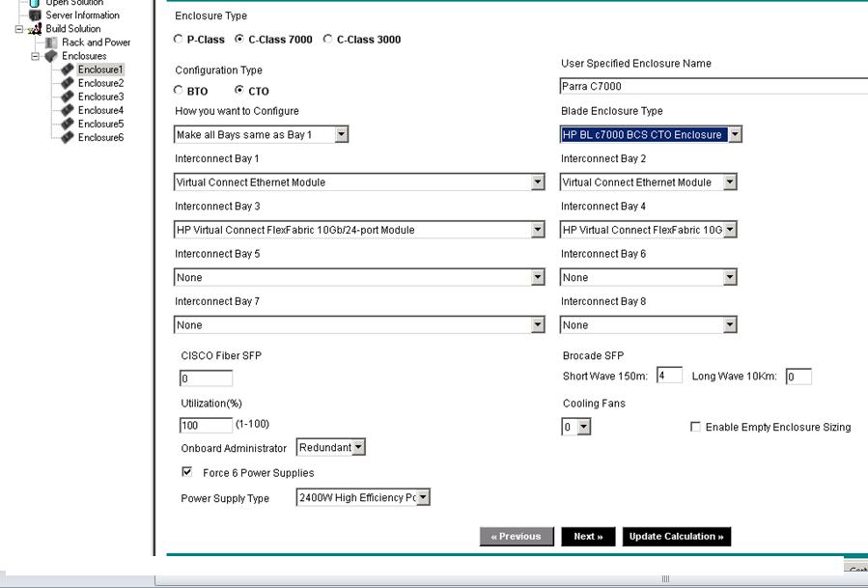Screen dimensions: 868x588
Task: Open Interconnect Bay 5 dropdown
Action: click(359, 277)
